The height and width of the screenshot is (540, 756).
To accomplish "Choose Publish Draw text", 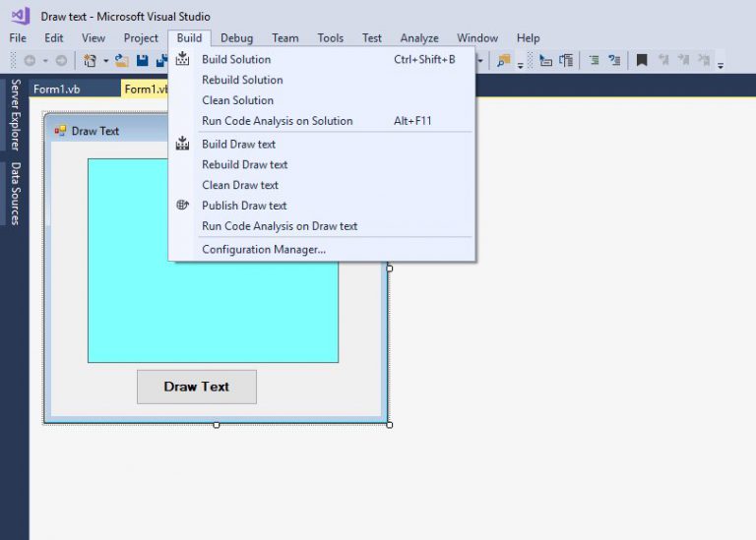I will point(322,206).
